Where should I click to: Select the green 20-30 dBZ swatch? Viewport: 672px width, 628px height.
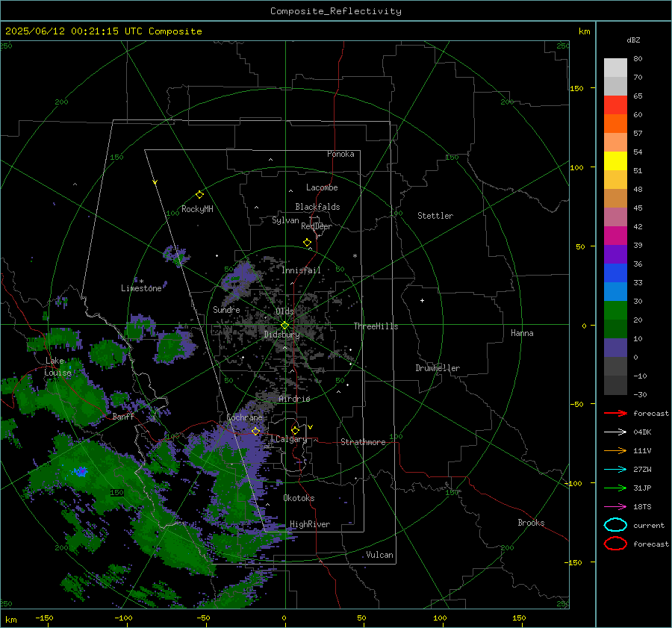coord(615,311)
